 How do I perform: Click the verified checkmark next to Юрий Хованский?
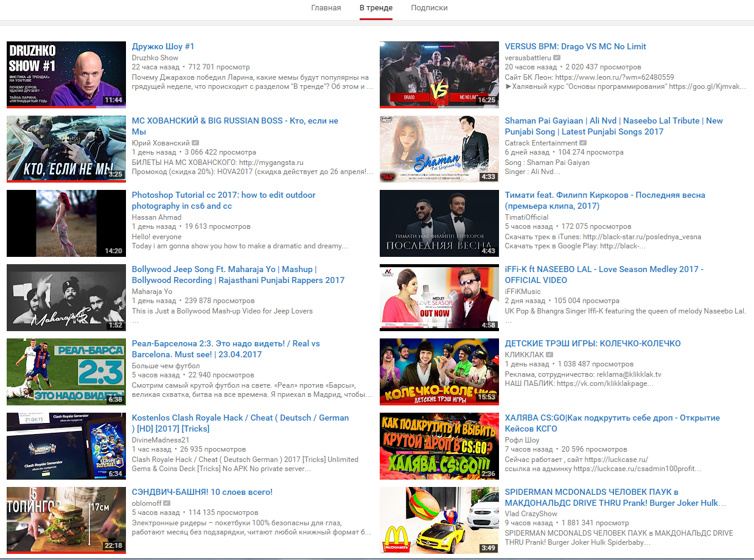pos(196,142)
